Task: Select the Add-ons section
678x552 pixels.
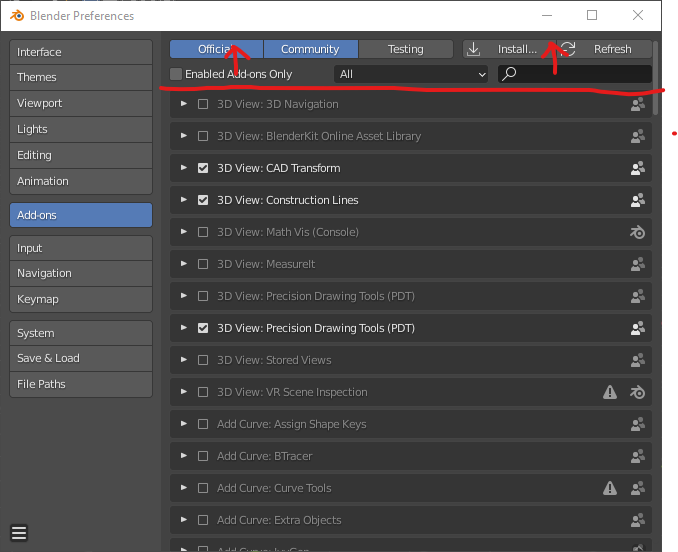Action: [x=81, y=215]
